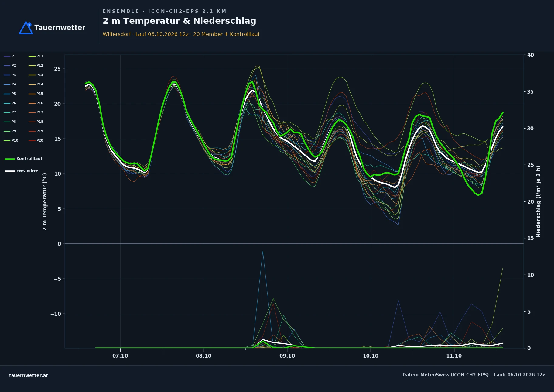The width and height of the screenshot is (554, 392).
Task: Select the P2 legend entry
Action: click(10, 65)
